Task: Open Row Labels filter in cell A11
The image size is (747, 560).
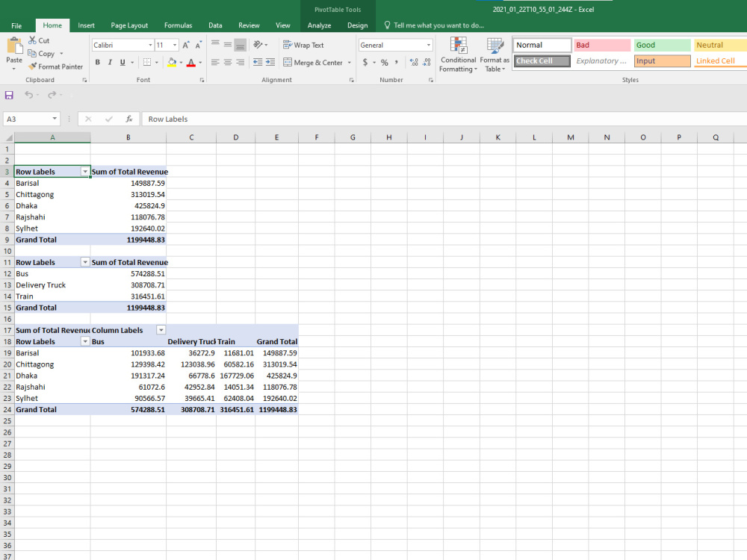Action: (x=85, y=262)
